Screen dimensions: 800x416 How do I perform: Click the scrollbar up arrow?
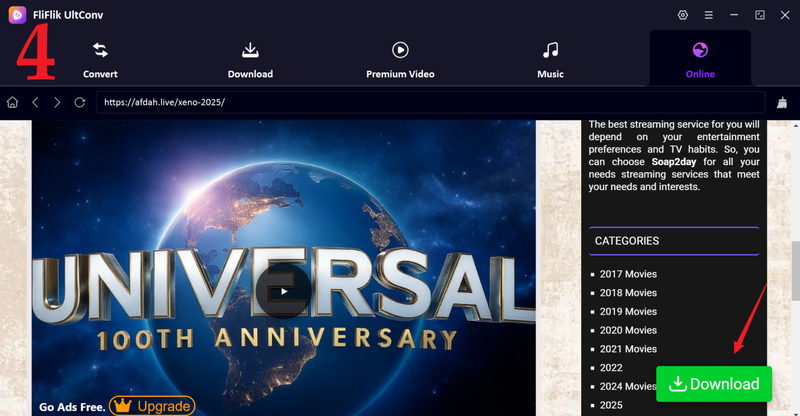pyautogui.click(x=795, y=125)
